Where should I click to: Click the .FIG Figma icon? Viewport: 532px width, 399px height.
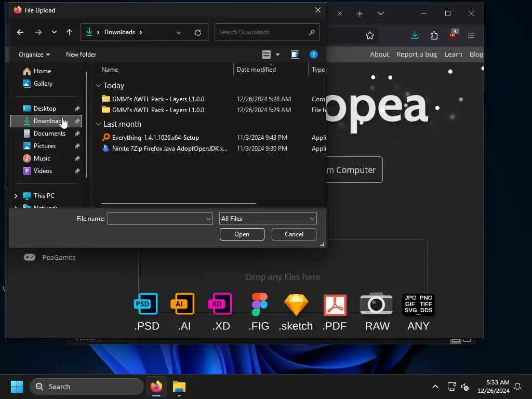click(260, 304)
